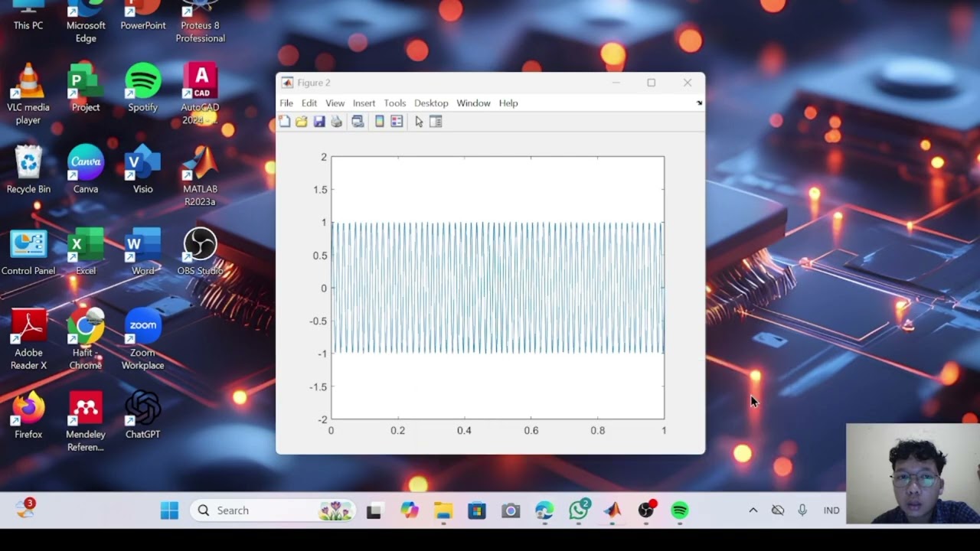Screen dimensions: 980x551
Task: Open a file with the folder icon
Action: click(x=302, y=122)
